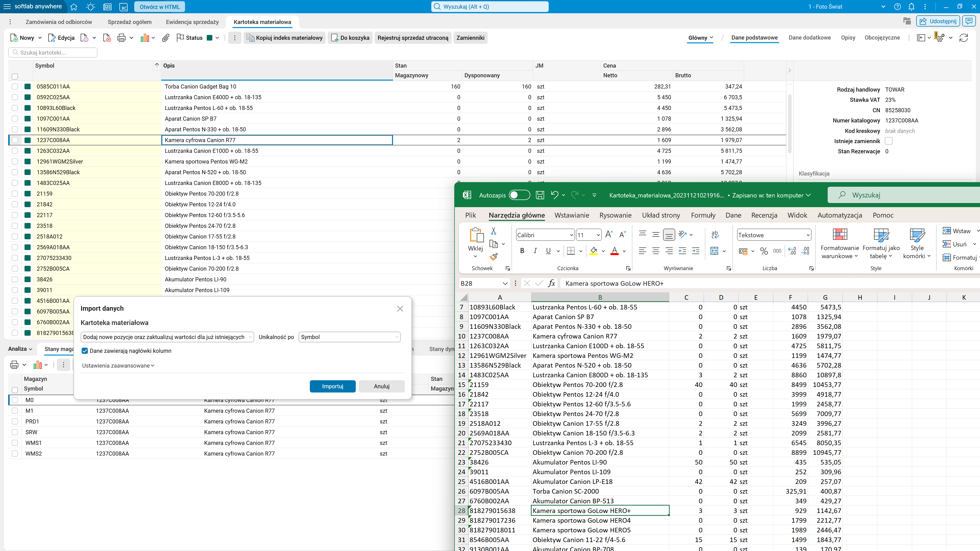This screenshot has width=980, height=551.
Task: Open the Tekstowe number format dropdown
Action: 808,235
